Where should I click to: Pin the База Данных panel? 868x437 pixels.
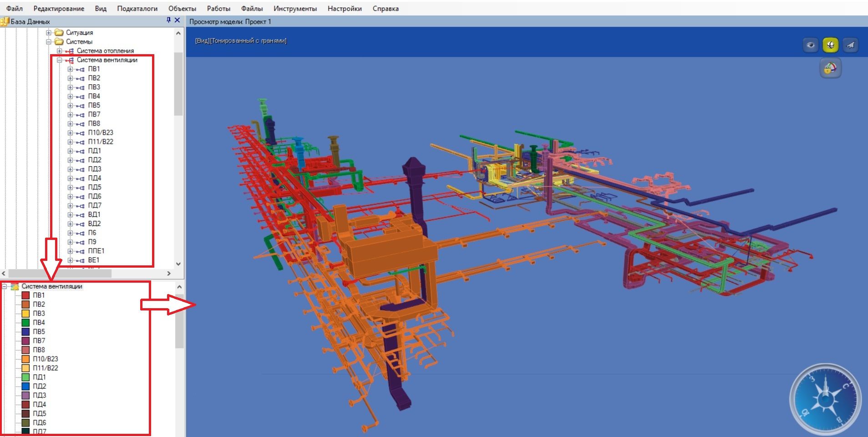coord(168,20)
